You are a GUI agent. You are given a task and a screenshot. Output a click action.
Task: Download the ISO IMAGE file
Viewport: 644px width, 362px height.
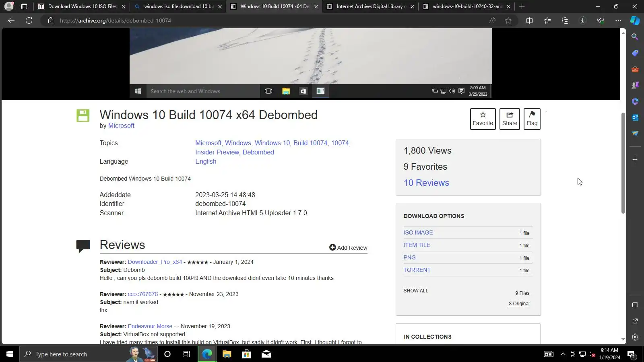(418, 233)
